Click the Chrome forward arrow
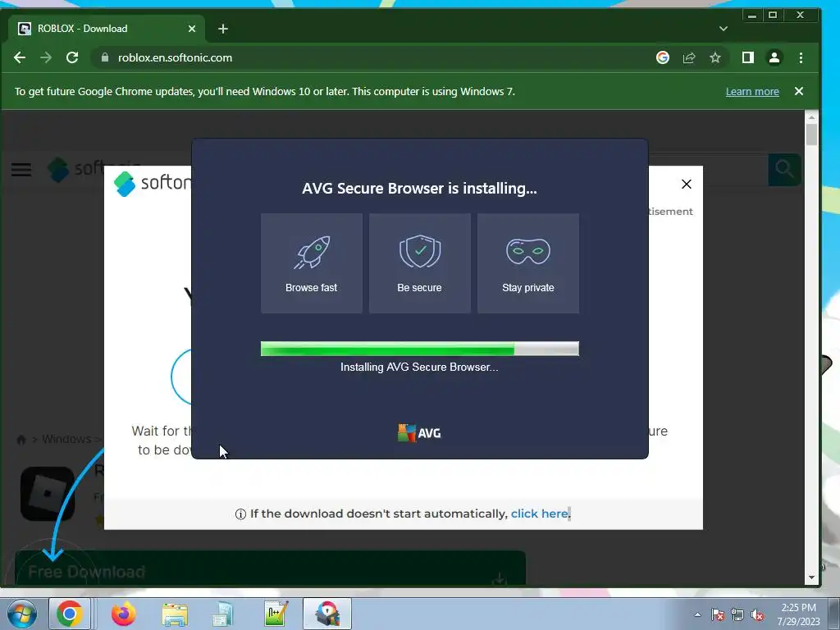This screenshot has height=630, width=840. (x=46, y=58)
